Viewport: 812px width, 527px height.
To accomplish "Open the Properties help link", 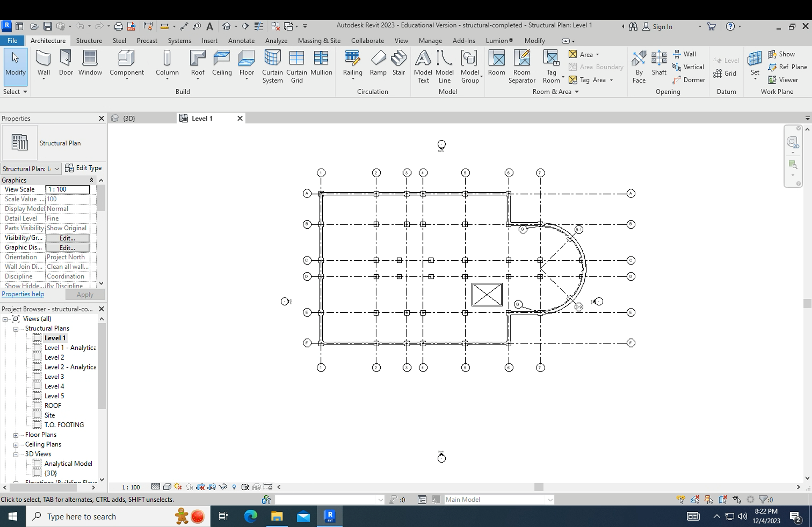I will (x=23, y=294).
